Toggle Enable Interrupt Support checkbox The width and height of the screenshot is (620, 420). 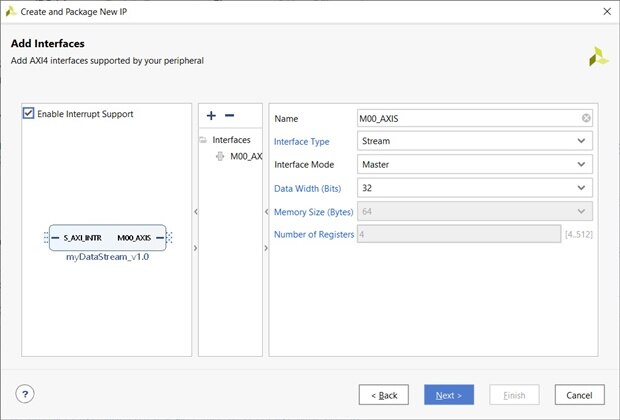pyautogui.click(x=29, y=114)
